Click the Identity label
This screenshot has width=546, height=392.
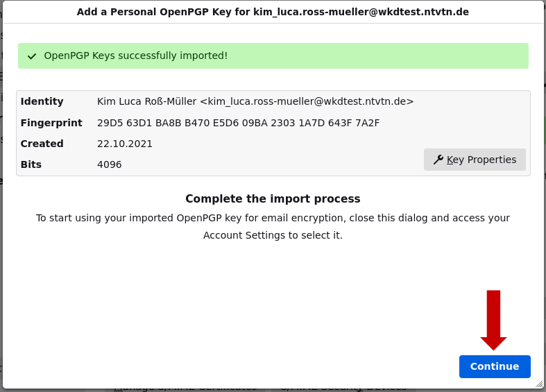pyautogui.click(x=42, y=101)
